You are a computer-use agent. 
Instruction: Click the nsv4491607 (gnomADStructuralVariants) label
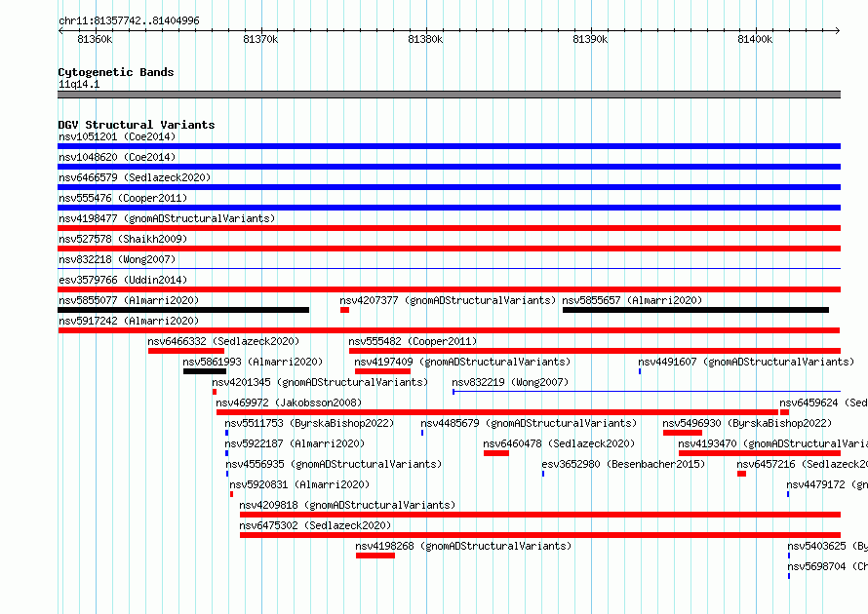(746, 362)
